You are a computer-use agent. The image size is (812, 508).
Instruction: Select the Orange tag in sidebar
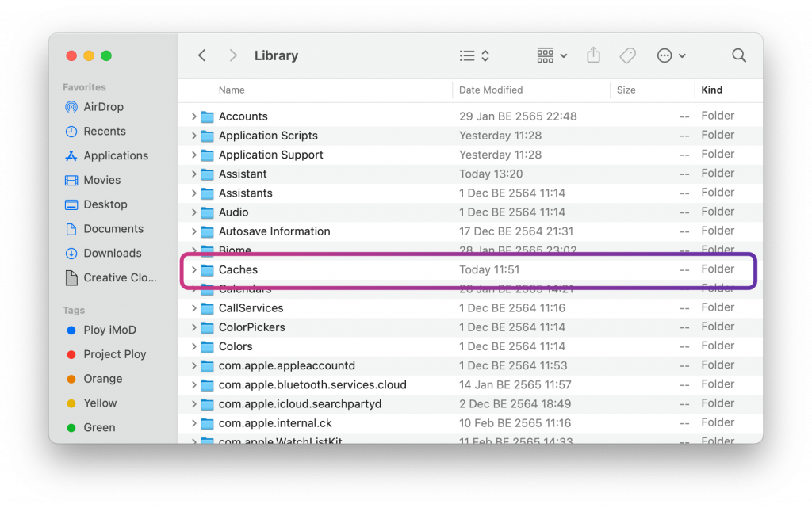point(102,379)
